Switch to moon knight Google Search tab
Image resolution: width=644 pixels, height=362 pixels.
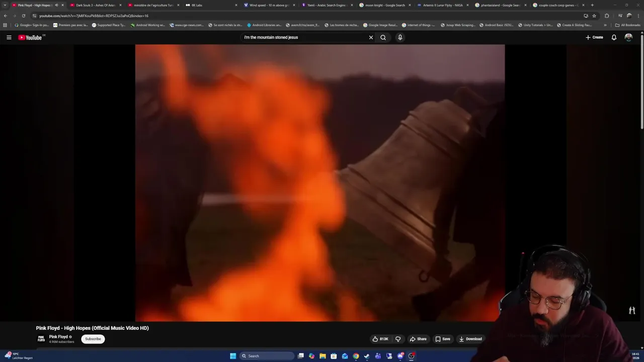click(x=385, y=5)
